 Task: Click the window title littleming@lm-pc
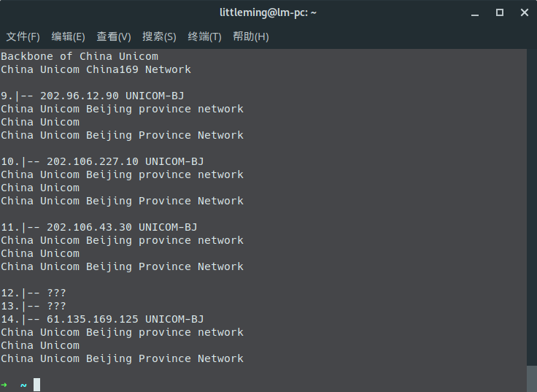(x=268, y=12)
